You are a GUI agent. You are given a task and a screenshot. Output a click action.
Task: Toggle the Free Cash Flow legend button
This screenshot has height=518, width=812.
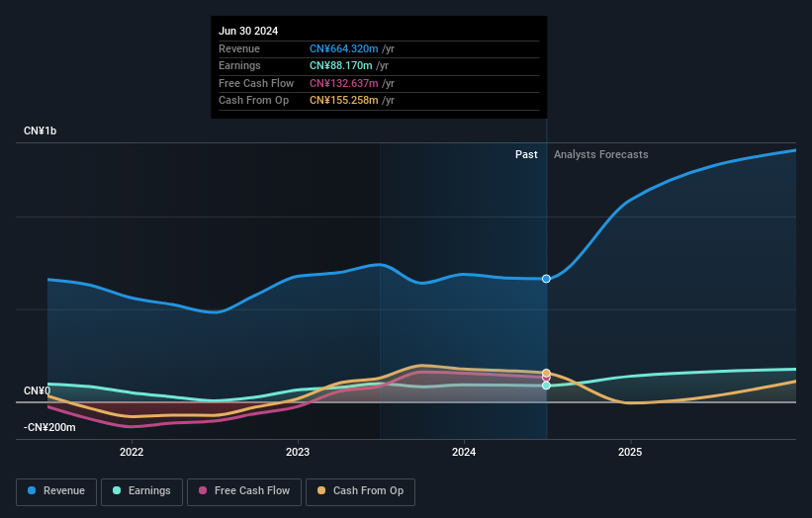[x=244, y=491]
